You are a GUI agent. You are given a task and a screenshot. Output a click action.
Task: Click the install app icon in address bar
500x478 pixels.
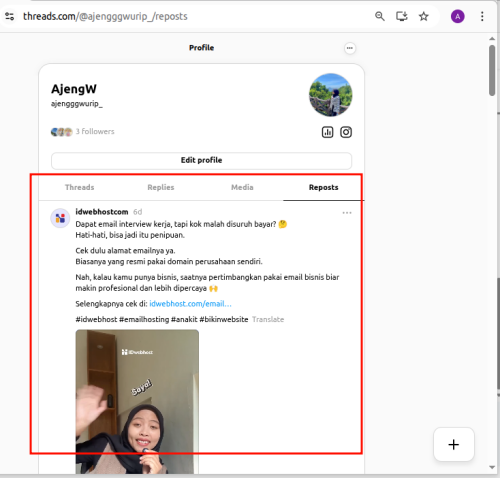click(402, 16)
